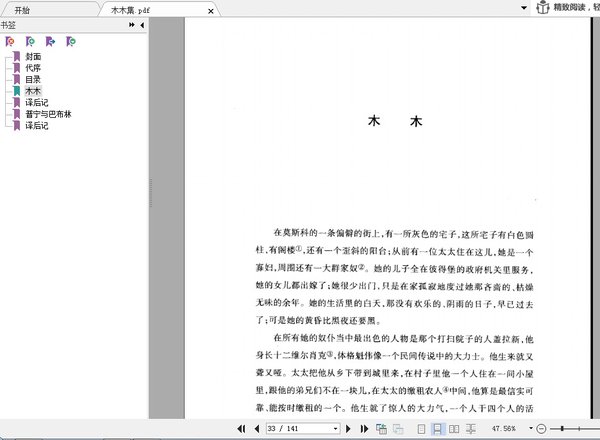The height and width of the screenshot is (440, 600).
Task: Go to the next page
Action: [x=348, y=429]
